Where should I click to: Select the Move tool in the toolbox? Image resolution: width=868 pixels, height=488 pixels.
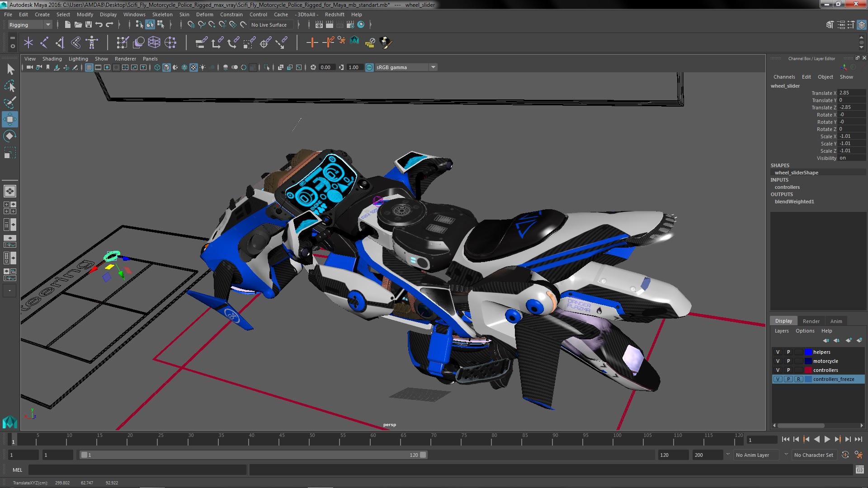(x=9, y=120)
